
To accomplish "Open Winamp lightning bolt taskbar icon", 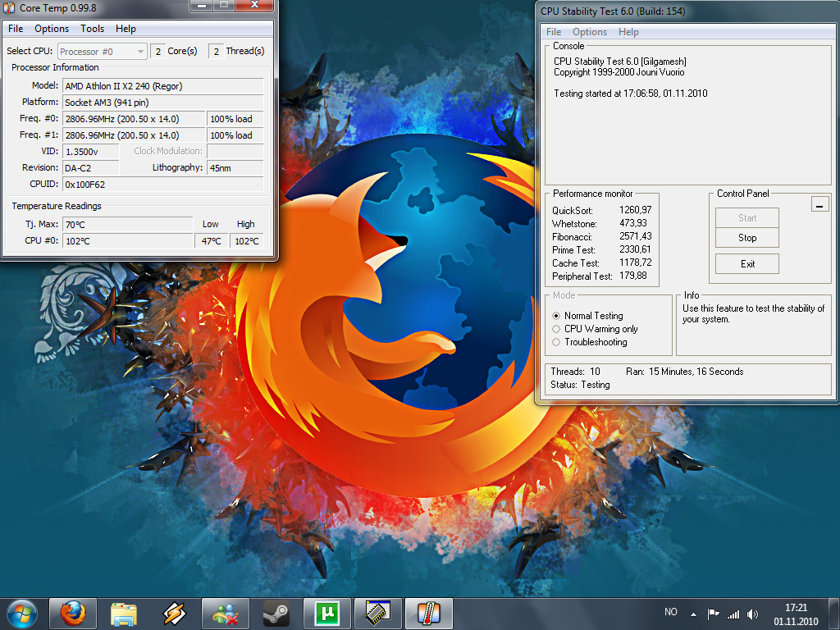I will (x=175, y=614).
